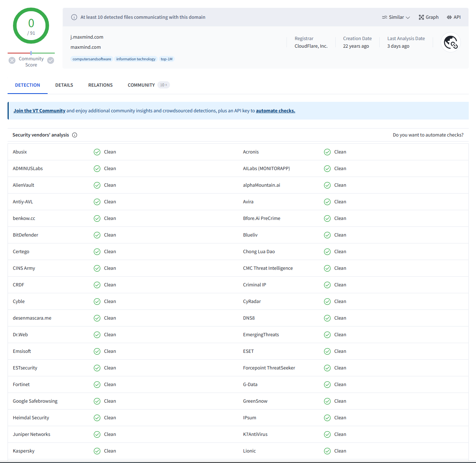
Task: Click the Certego clean check icon
Action: pyautogui.click(x=97, y=252)
